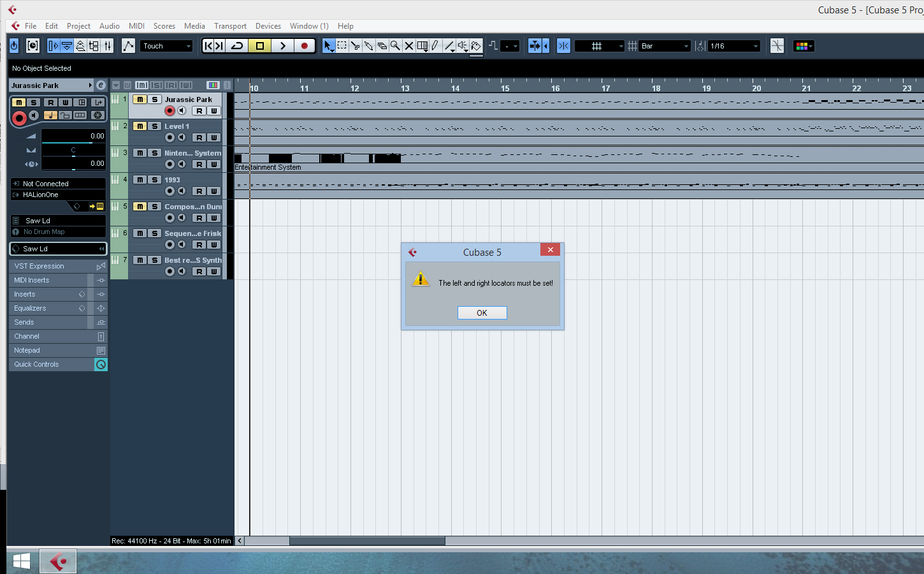
Task: Click the Edit Channel Settings 'e' icon
Action: [x=101, y=85]
